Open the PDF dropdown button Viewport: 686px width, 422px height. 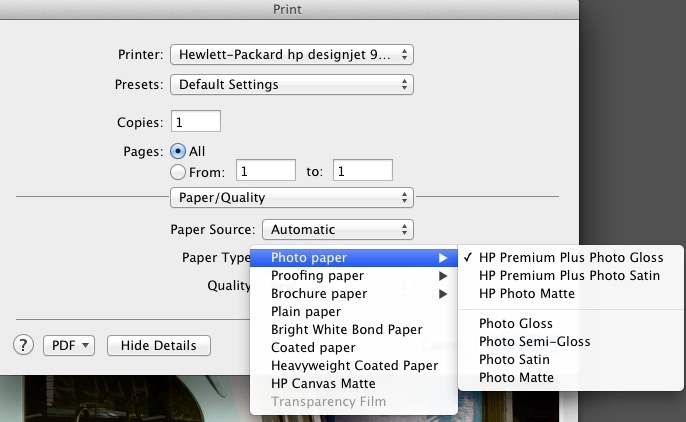click(69, 345)
